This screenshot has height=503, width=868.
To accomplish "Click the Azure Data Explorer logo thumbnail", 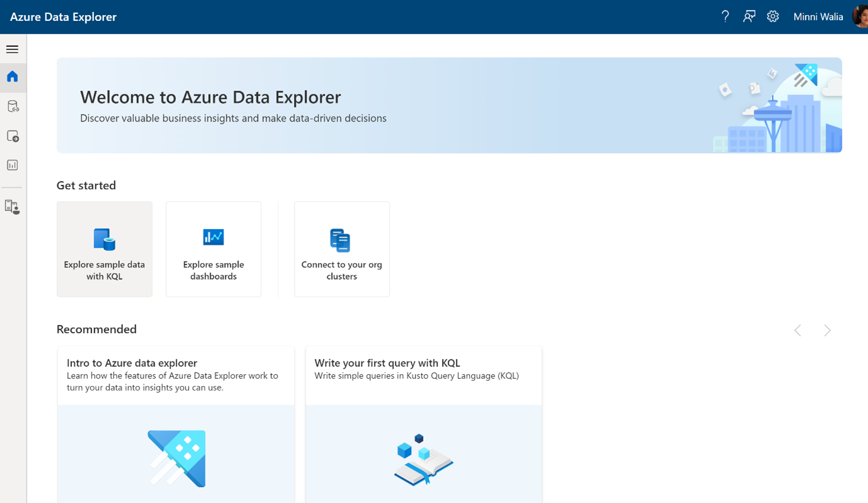I will [177, 458].
